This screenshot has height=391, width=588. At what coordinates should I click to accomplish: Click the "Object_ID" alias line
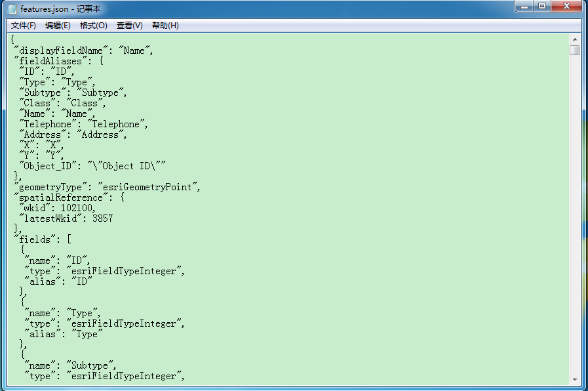click(x=92, y=166)
